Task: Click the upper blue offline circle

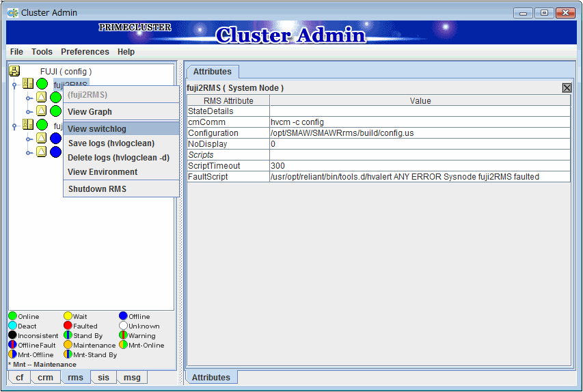Action: click(x=56, y=138)
